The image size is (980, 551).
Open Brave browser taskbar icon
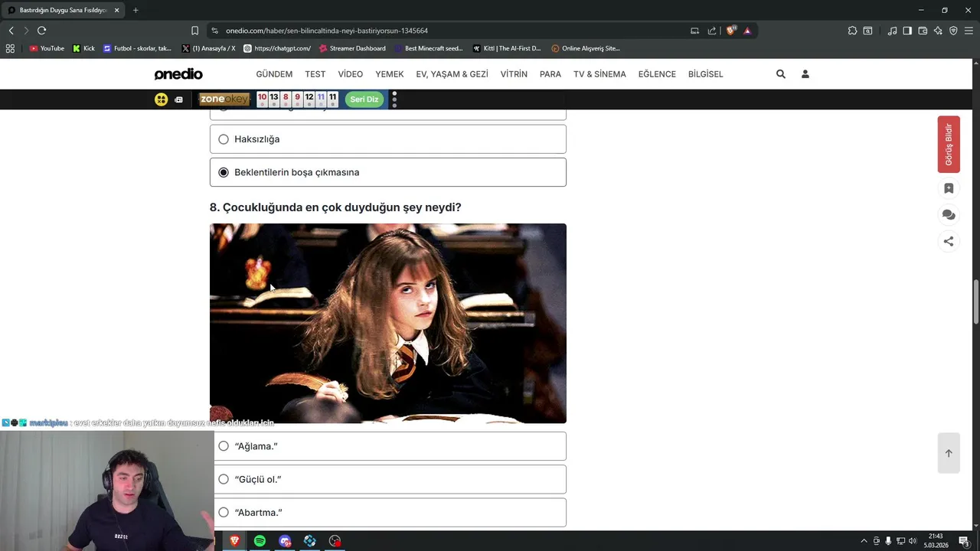point(234,541)
